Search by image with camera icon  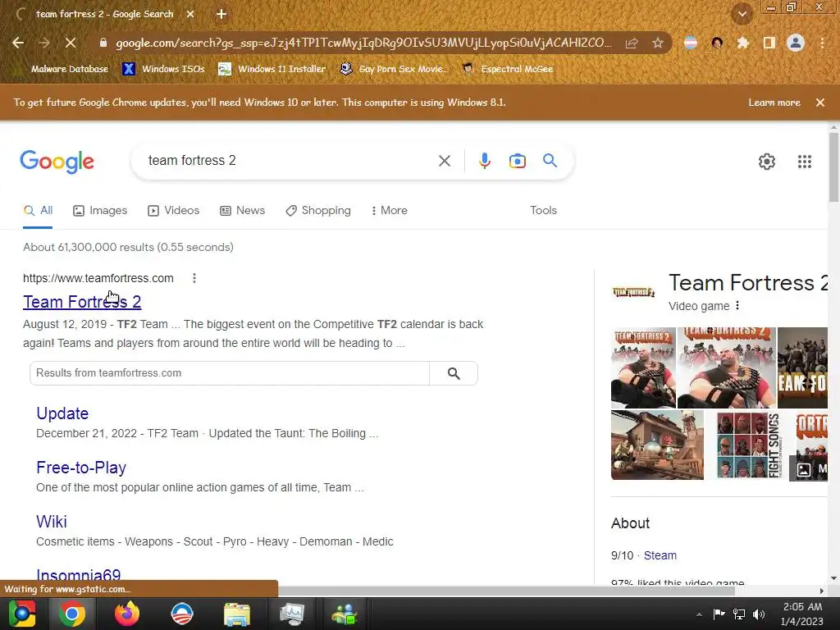517,161
